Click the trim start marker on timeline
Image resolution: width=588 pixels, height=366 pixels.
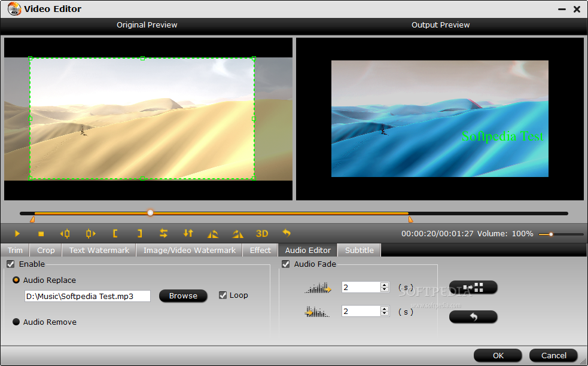pyautogui.click(x=32, y=219)
